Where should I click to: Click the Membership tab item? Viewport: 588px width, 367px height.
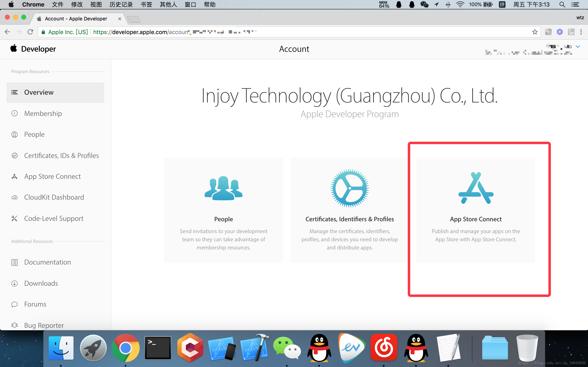click(x=43, y=113)
